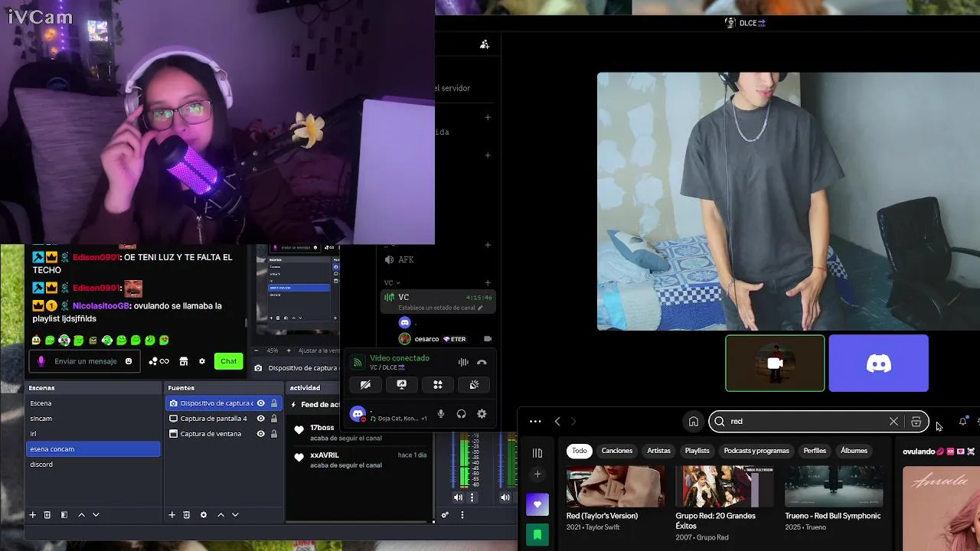
Task: Select the Playlists filter tab
Action: click(697, 451)
